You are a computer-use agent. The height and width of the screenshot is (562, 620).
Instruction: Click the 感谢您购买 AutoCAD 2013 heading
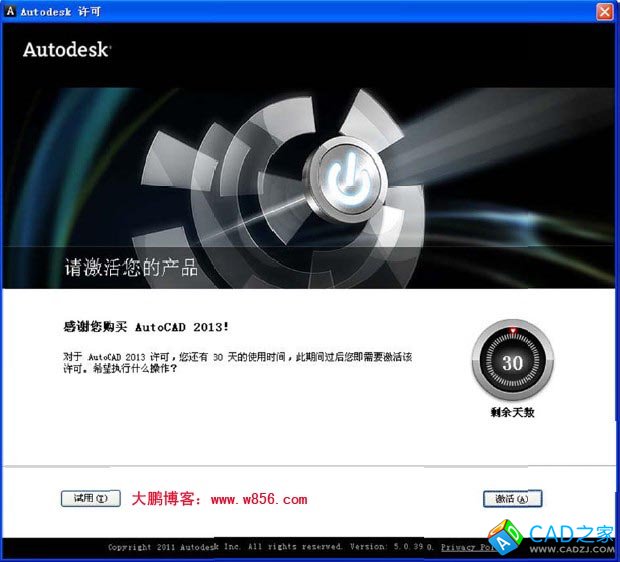(x=146, y=327)
